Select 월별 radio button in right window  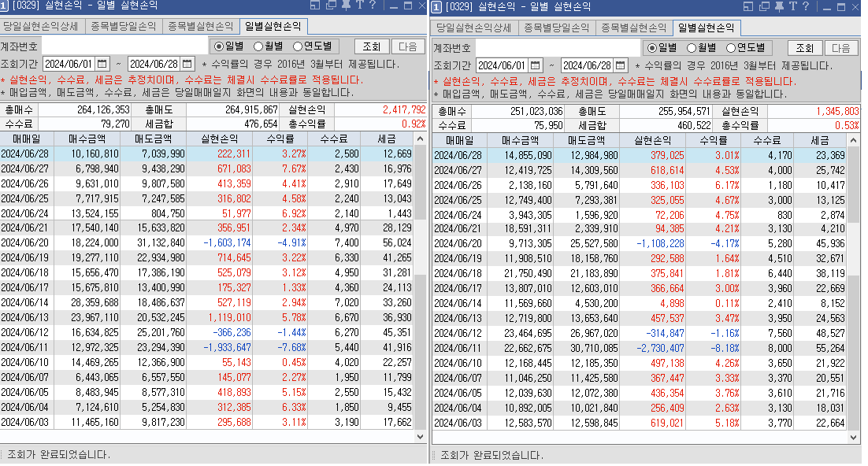(692, 48)
